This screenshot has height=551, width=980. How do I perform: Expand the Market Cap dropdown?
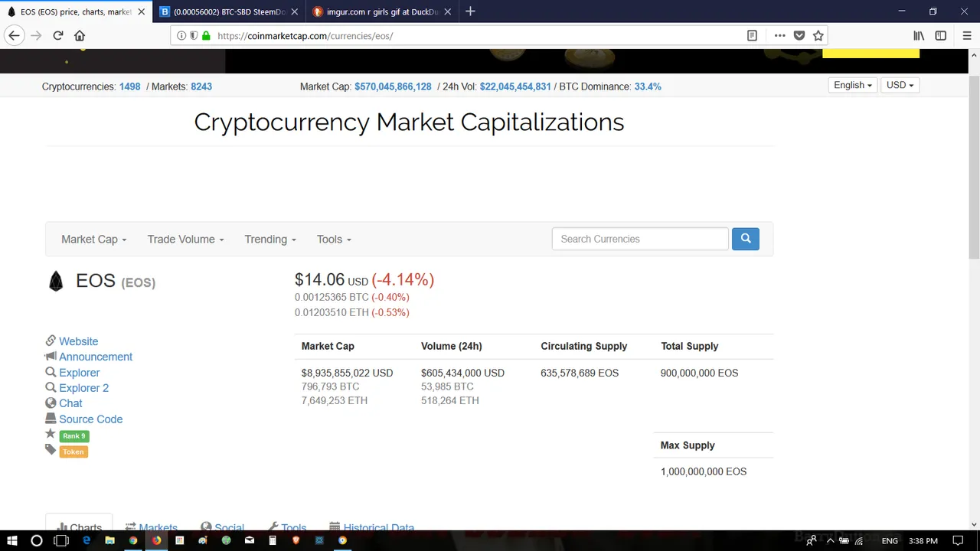point(93,240)
